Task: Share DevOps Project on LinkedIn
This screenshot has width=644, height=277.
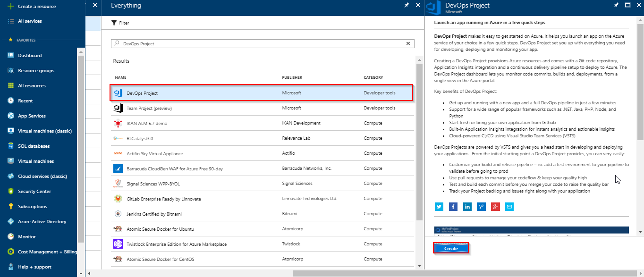Action: tap(467, 207)
